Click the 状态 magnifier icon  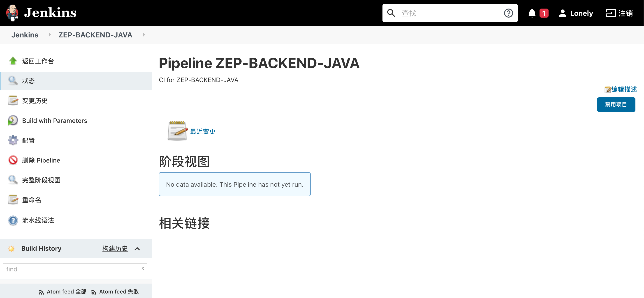pos(13,80)
